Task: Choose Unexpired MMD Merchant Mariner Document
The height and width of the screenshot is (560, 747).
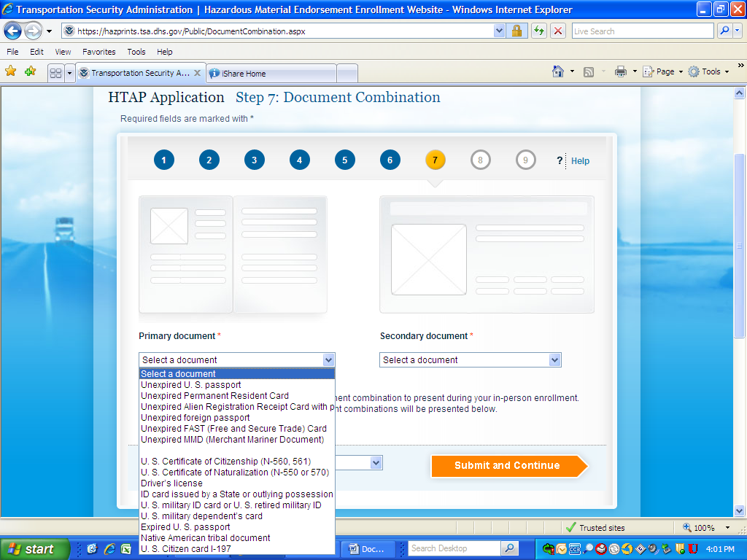Action: 237,440
